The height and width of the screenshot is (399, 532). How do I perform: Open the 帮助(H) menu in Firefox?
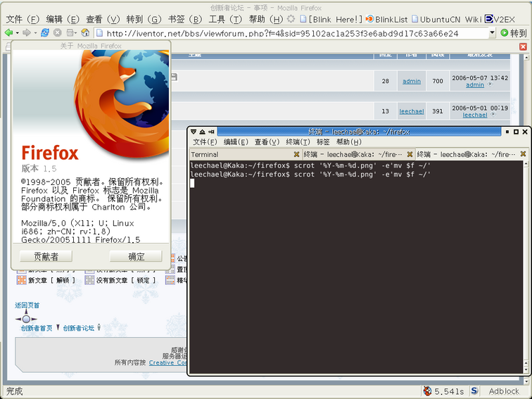tap(266, 19)
